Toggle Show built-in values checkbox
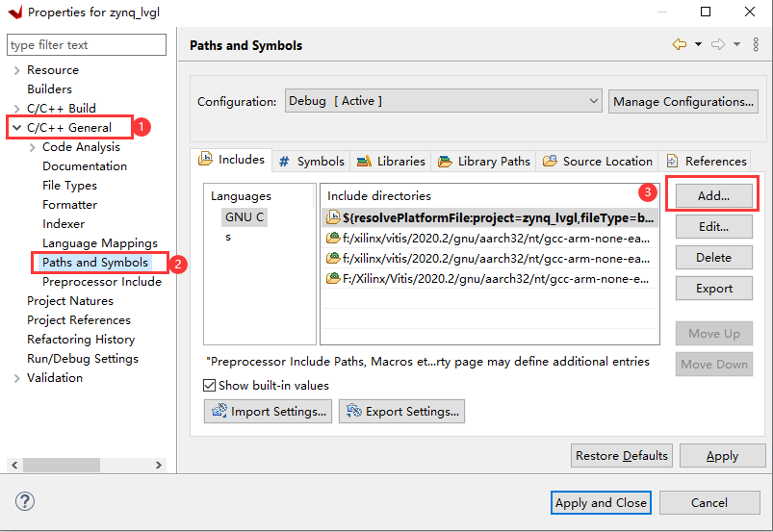Viewport: 773px width, 532px height. 210,385
